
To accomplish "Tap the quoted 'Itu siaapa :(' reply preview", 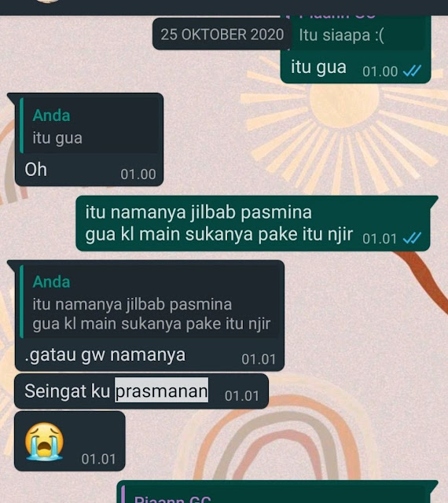I will (x=358, y=33).
